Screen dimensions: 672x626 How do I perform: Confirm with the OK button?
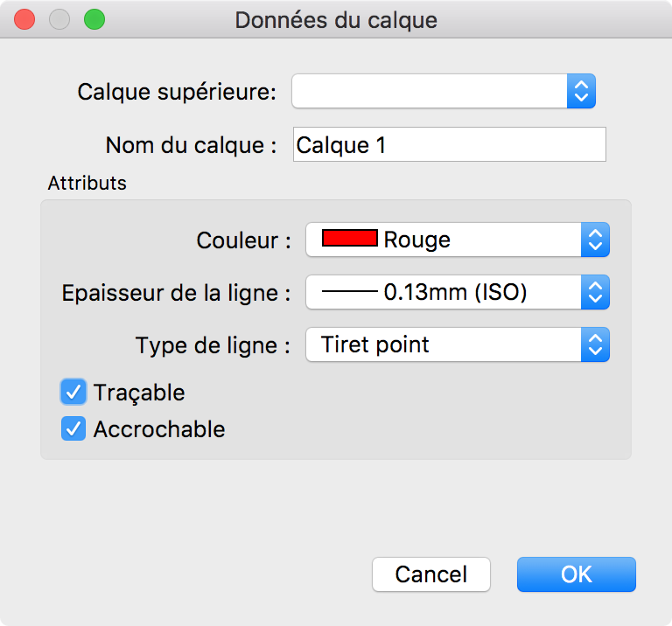pos(576,574)
